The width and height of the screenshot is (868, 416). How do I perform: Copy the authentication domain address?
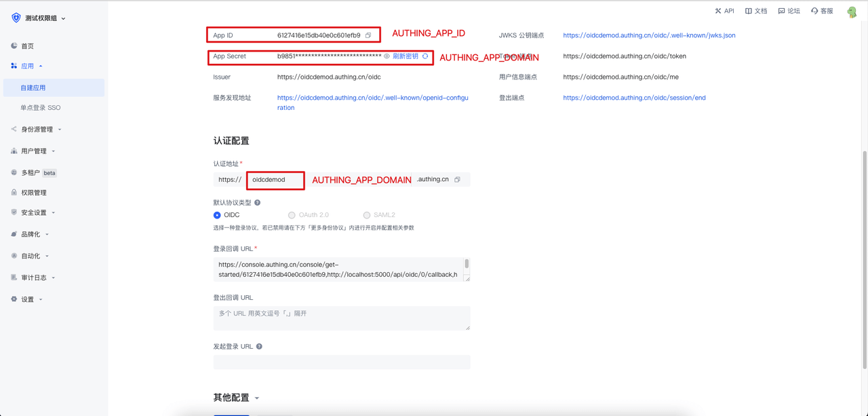[457, 180]
